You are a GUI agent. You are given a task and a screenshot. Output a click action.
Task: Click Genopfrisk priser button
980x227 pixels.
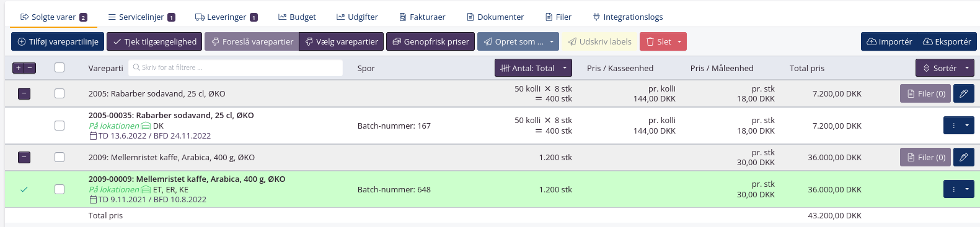[431, 41]
